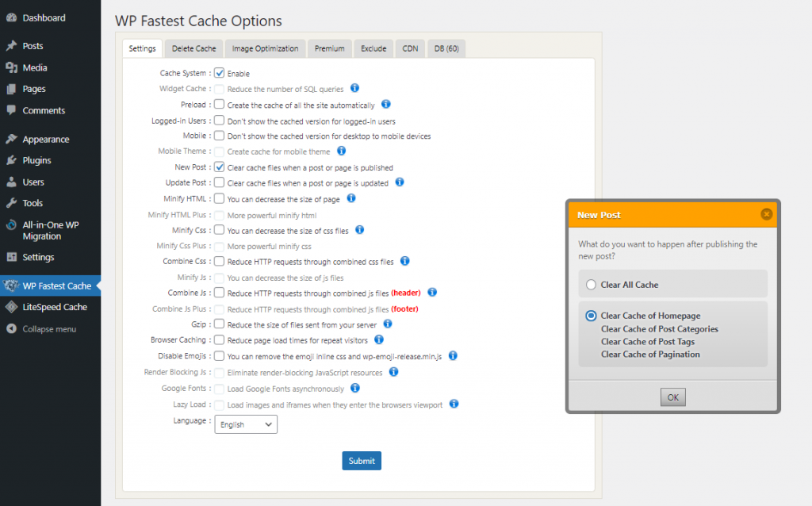
Task: Open the Delete Cache tab
Action: pos(193,48)
